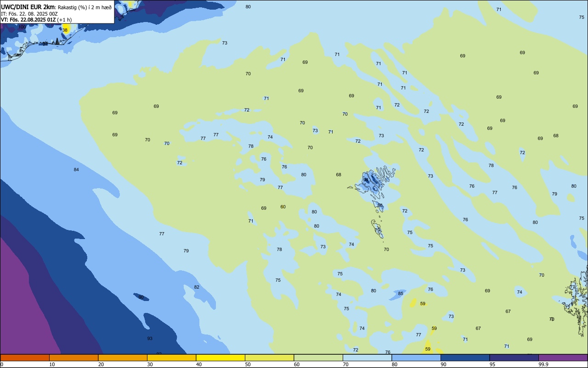The height and width of the screenshot is (368, 588).
Task: Click the '99.9' legend scale label
Action: (543, 364)
